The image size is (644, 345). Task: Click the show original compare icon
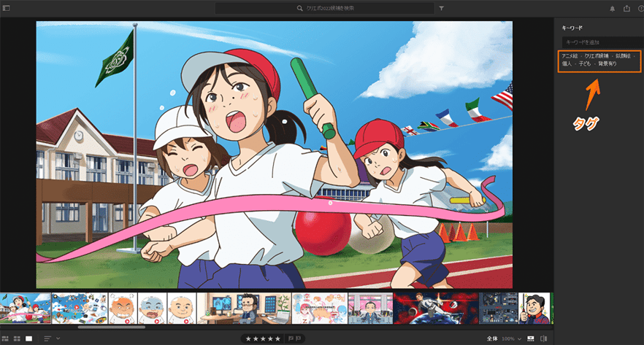[543, 338]
